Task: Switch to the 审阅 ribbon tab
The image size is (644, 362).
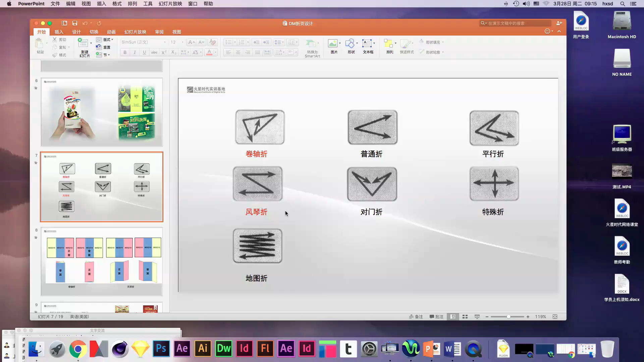Action: point(159,32)
